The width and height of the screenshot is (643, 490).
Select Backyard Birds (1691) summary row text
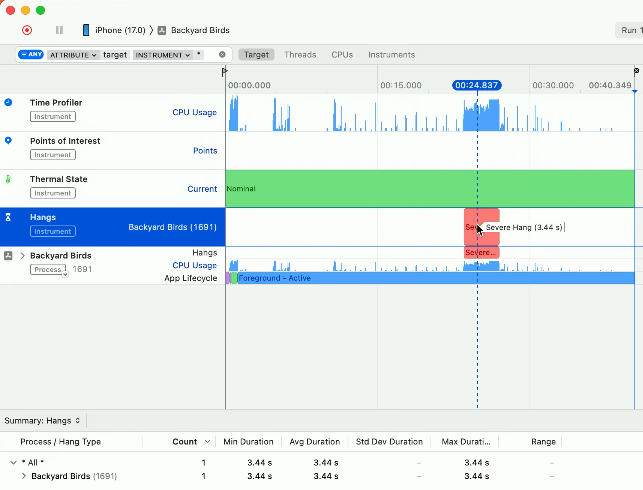(74, 476)
